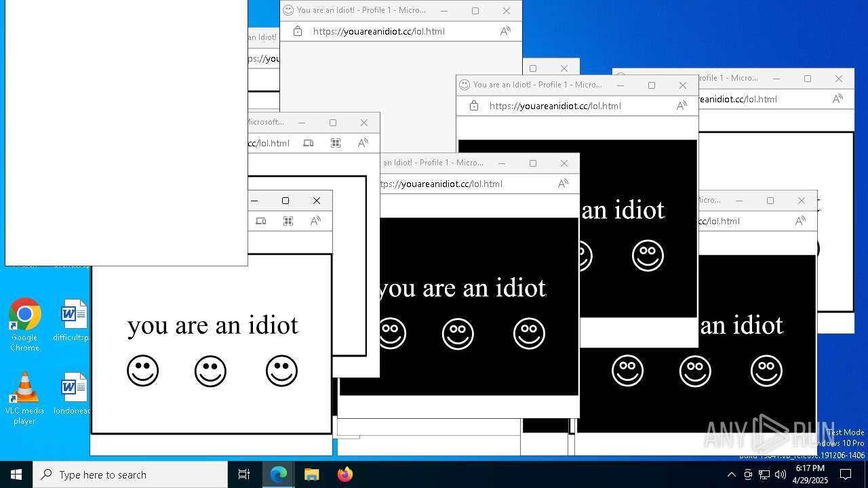868x488 pixels.
Task: Click Read aloud in center window titled 'an Idiot! - Profile 1'
Action: tap(563, 184)
